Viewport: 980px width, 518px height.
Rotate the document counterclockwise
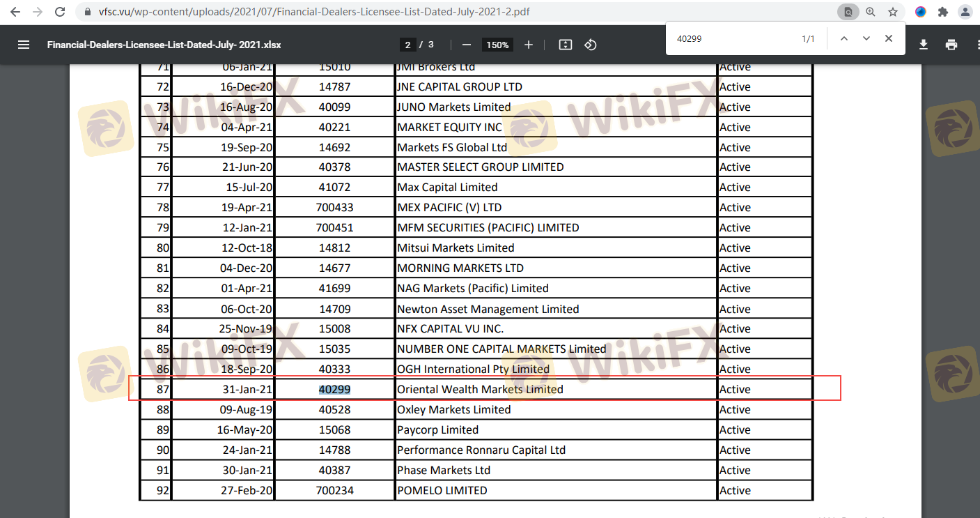tap(591, 45)
